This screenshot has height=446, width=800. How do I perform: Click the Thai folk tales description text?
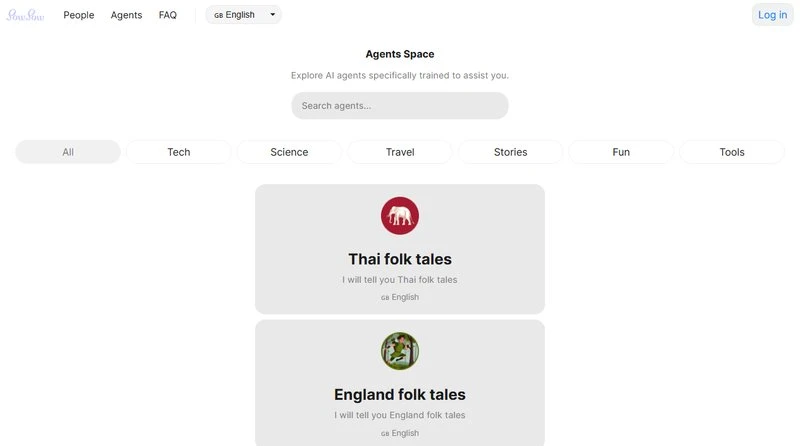(400, 280)
